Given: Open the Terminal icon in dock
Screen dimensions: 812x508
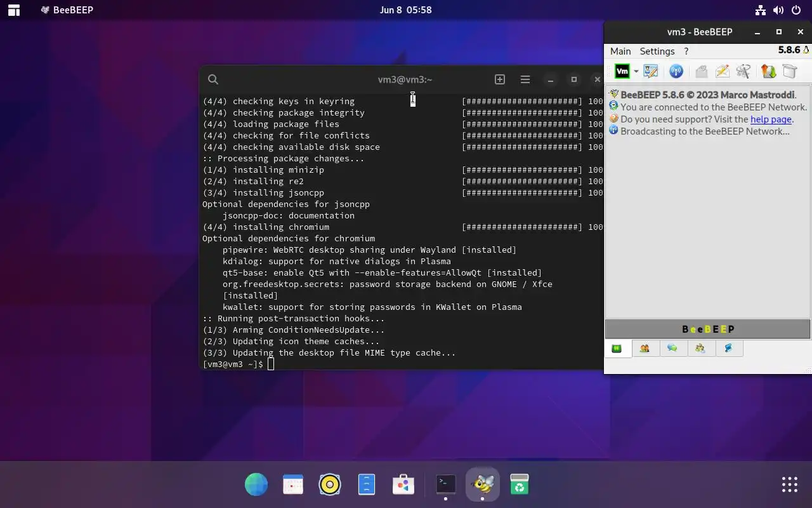Looking at the screenshot, I should (446, 485).
